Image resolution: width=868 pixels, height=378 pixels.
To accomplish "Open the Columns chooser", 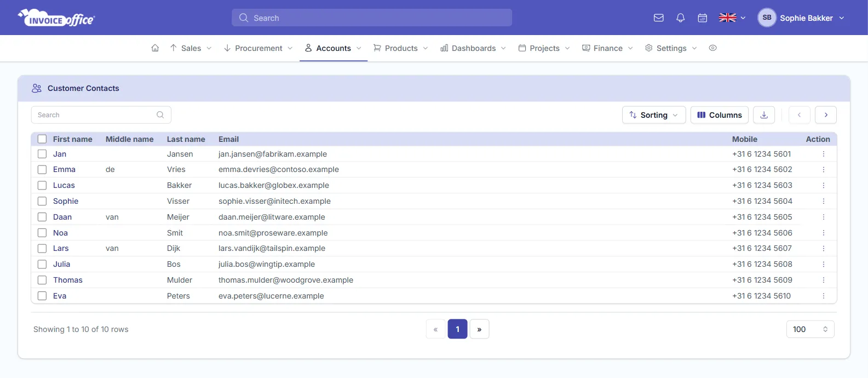I will pyautogui.click(x=720, y=115).
